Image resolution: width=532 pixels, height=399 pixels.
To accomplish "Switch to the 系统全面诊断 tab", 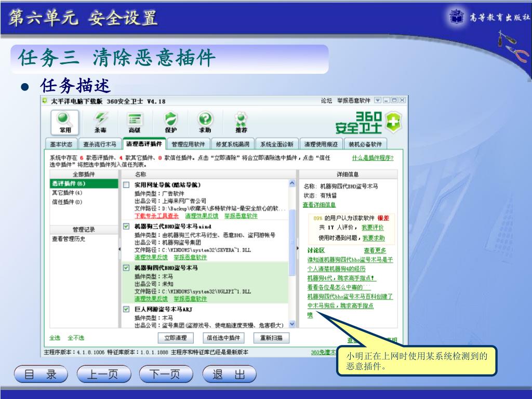I will pyautogui.click(x=277, y=144).
